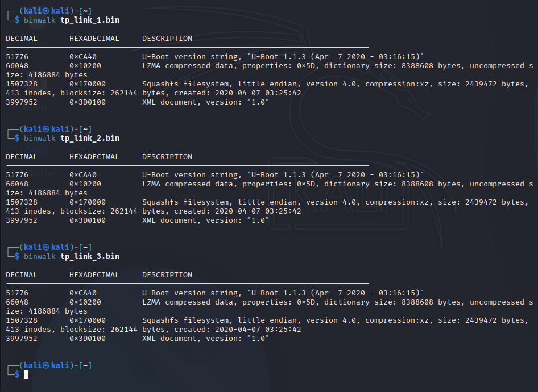The image size is (538, 392).
Task: Click hex 0x10200 in tp_link_3.bin output
Action: coord(85,302)
